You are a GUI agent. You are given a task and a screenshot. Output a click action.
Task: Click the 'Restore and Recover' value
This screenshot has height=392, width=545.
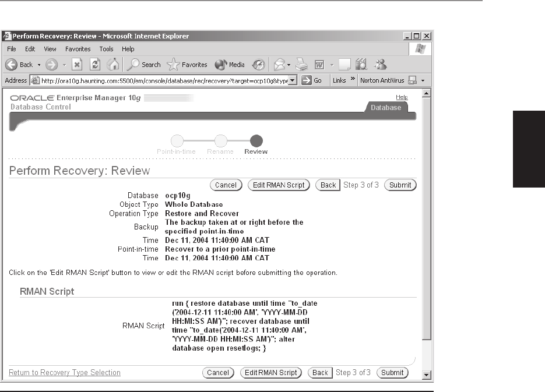pos(202,214)
